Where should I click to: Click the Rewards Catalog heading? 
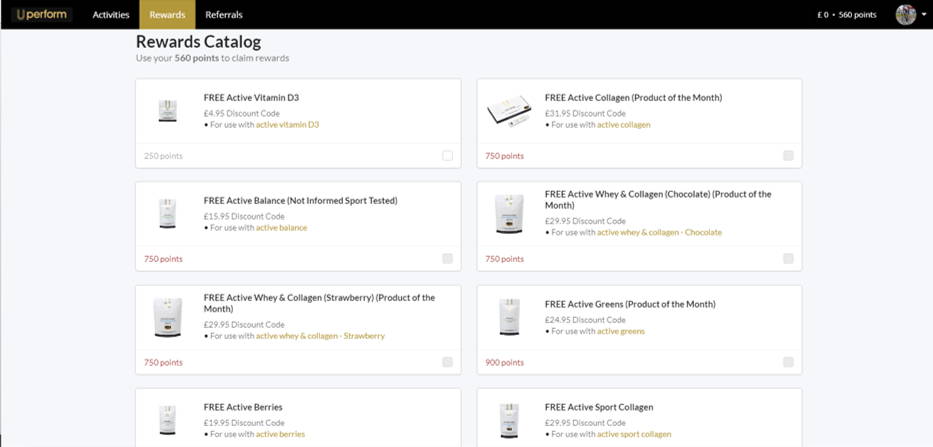198,42
